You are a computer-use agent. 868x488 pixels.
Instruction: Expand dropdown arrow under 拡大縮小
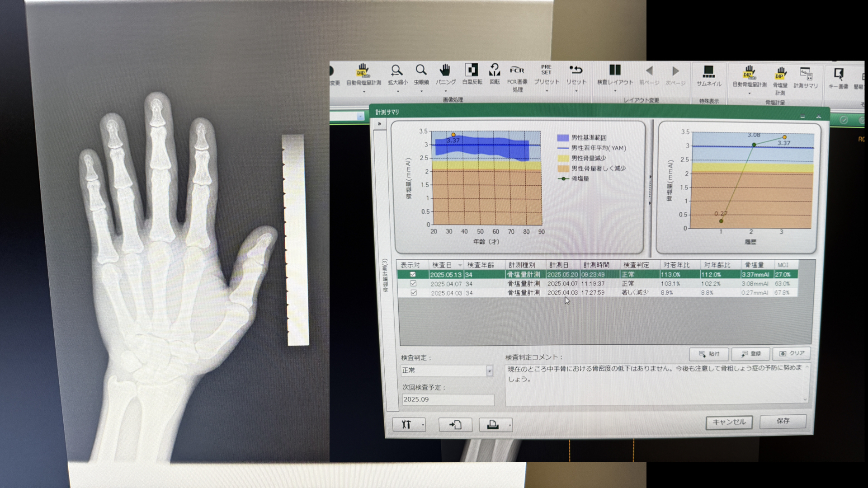(398, 92)
